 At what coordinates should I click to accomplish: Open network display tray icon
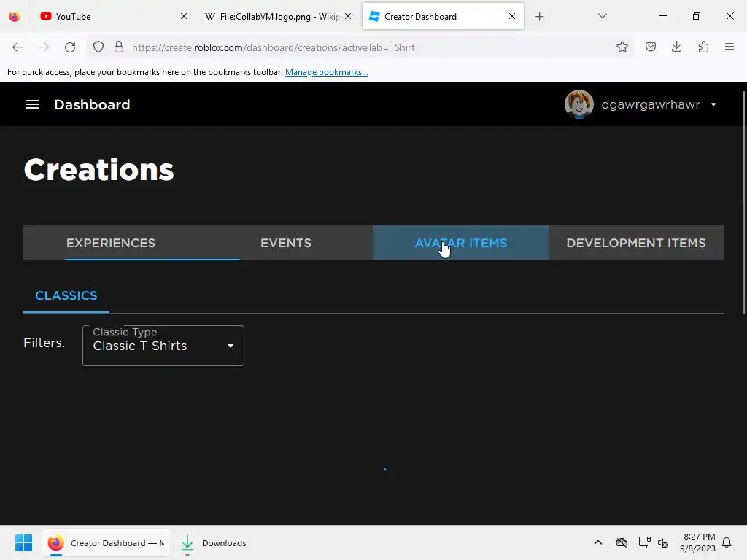(x=644, y=542)
